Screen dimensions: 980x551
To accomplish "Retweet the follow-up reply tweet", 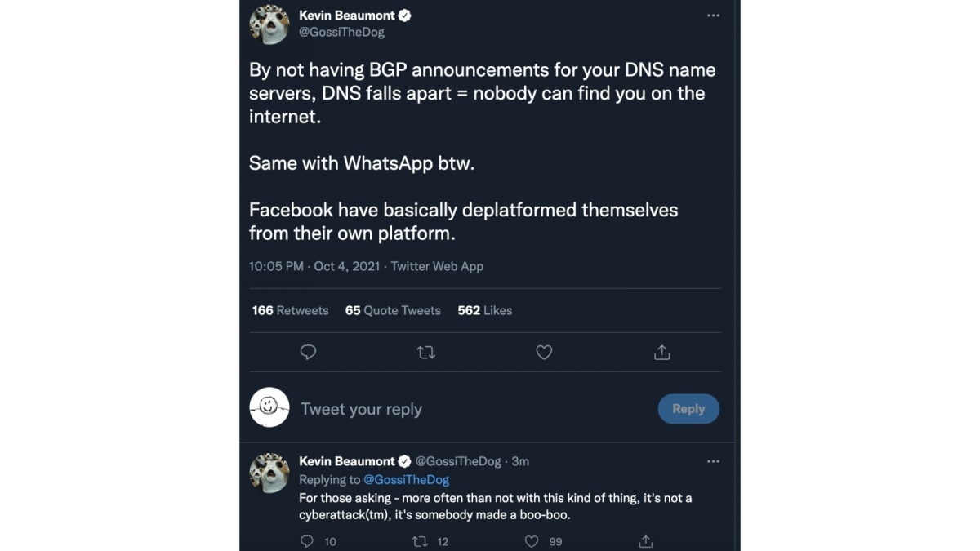I will (420, 541).
